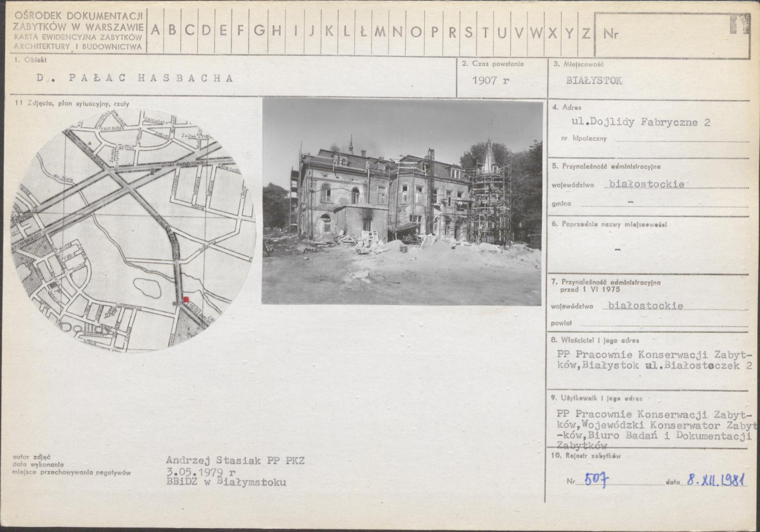Select the letter P index cell
The image size is (760, 532).
click(x=435, y=31)
